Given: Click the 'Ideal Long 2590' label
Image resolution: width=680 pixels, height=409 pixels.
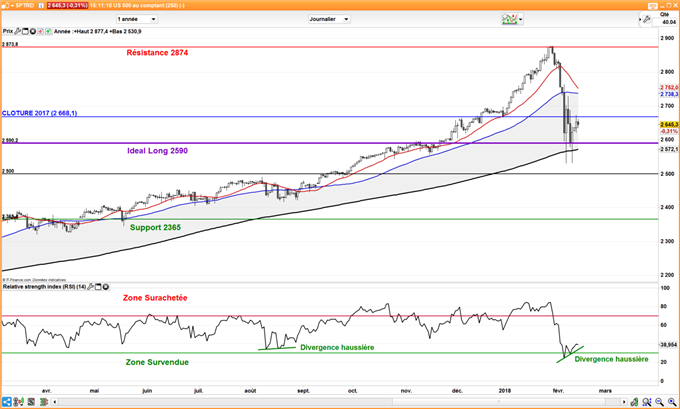Looking at the screenshot, I should click(157, 151).
